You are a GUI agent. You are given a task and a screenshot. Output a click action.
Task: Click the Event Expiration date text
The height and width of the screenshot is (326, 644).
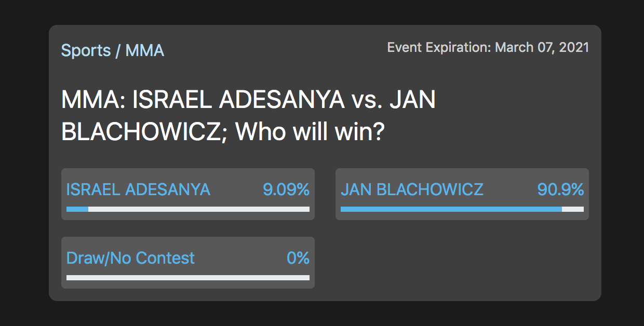pos(488,47)
